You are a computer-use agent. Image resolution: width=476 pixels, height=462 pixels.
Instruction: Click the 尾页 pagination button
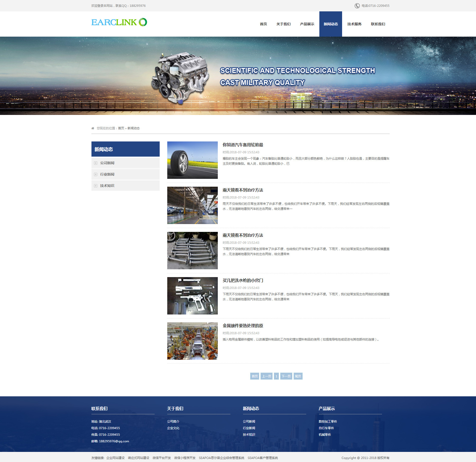click(x=298, y=376)
